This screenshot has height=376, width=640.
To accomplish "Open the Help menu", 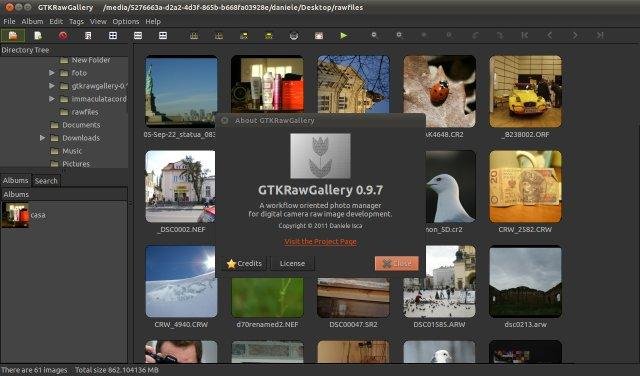I will click(153, 21).
